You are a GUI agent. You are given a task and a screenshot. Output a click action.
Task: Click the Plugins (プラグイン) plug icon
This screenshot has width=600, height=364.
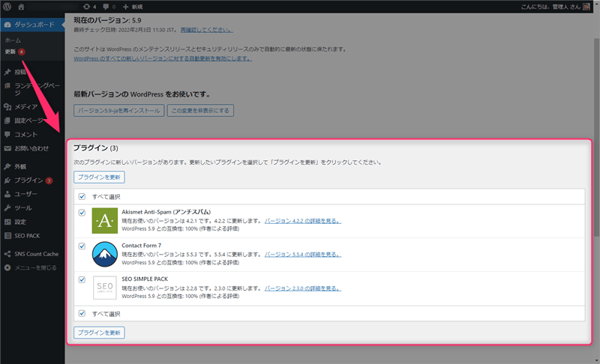[x=7, y=181]
